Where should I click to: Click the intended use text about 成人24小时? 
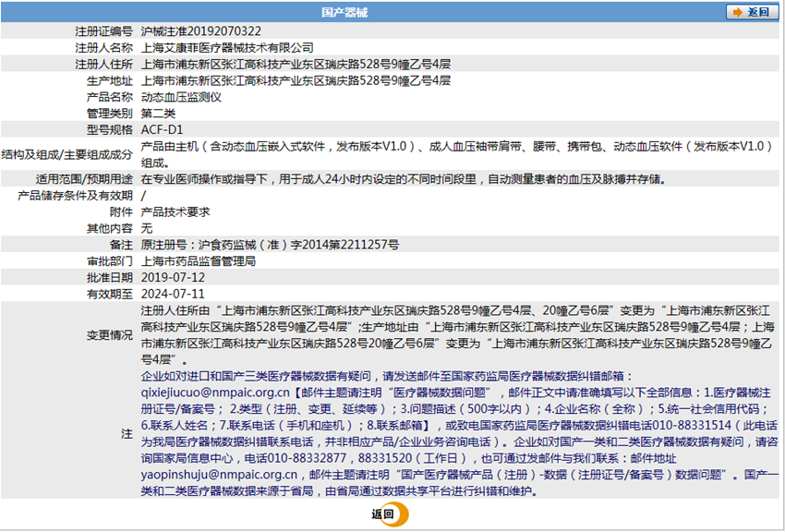[404, 178]
